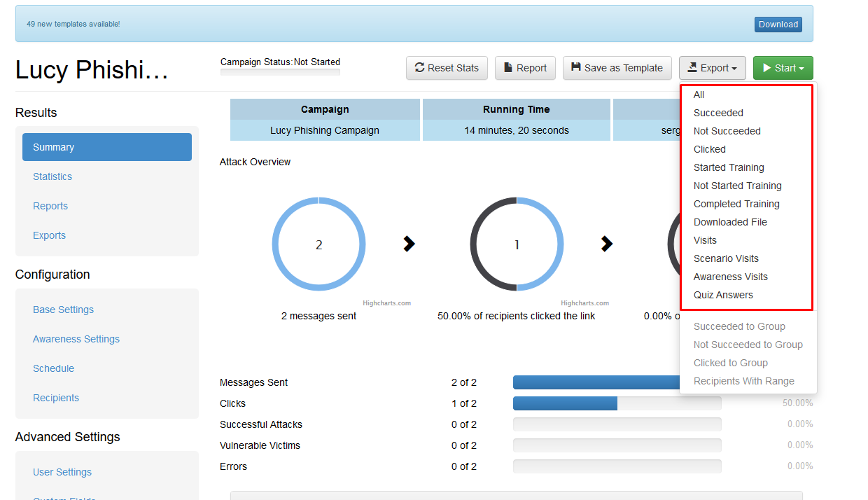Image resolution: width=868 pixels, height=500 pixels.
Task: Click the recipients clicked donut chart
Action: pos(517,244)
